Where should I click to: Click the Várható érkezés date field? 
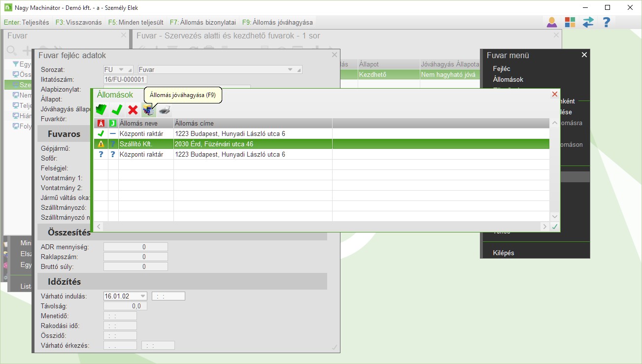coord(120,345)
